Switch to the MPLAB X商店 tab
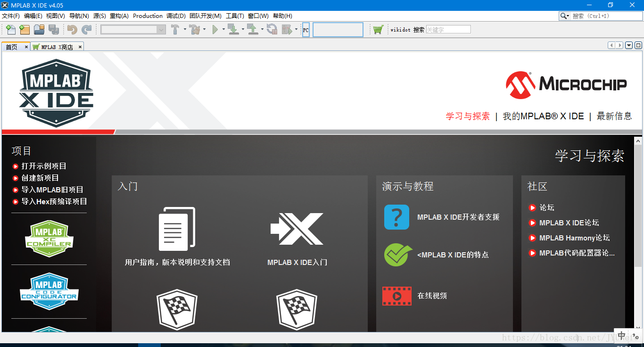644x347 pixels. point(57,47)
